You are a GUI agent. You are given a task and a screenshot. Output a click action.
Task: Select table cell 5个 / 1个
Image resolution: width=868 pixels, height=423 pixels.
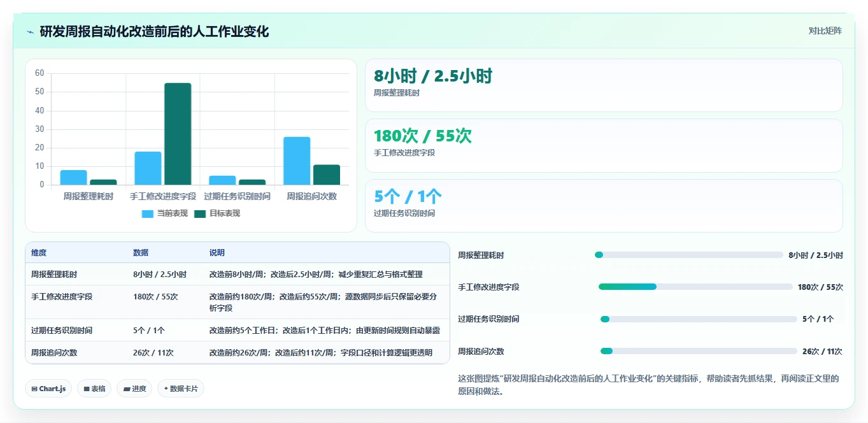tap(149, 331)
